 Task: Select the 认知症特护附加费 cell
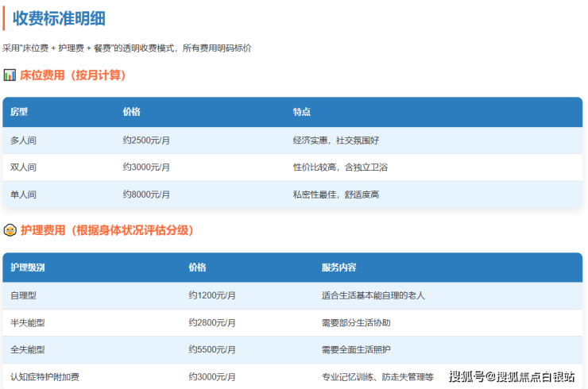point(45,377)
